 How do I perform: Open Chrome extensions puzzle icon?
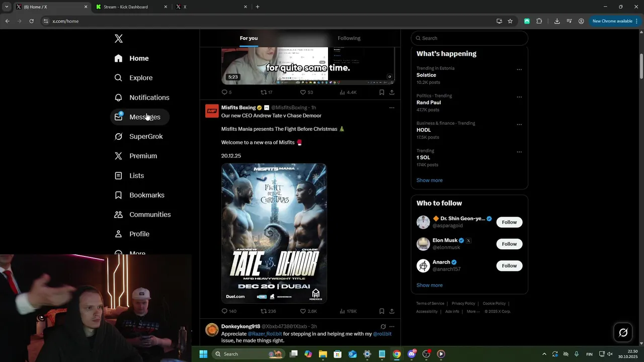539,21
